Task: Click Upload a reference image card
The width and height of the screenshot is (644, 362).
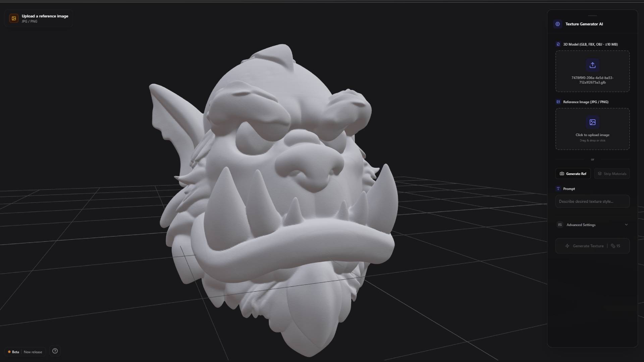Action: pos(39,18)
